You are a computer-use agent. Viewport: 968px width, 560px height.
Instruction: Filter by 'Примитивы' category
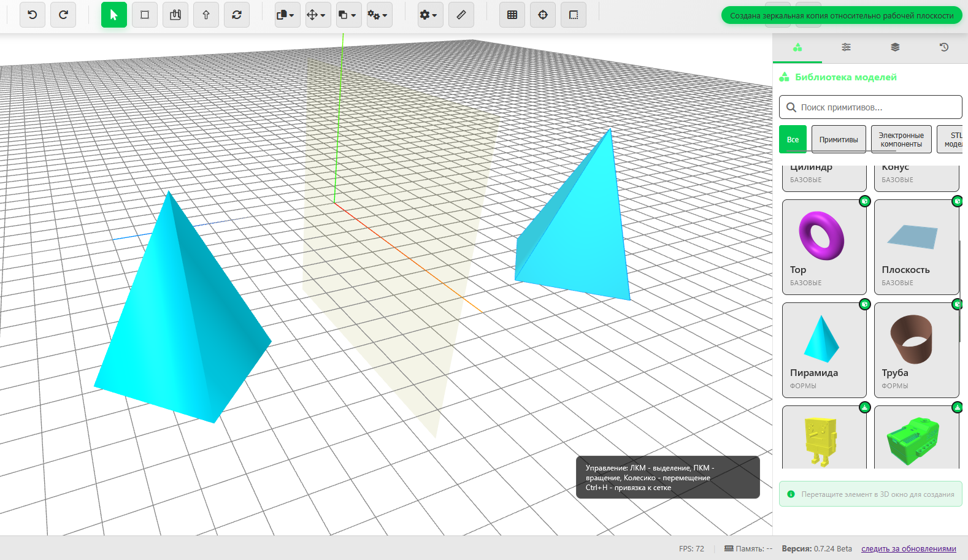[x=839, y=139]
